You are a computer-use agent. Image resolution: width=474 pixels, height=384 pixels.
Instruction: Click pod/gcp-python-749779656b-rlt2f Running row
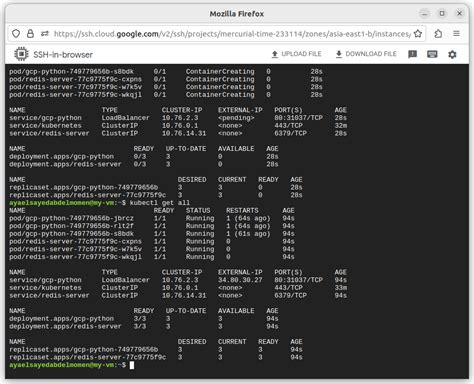coord(152,226)
